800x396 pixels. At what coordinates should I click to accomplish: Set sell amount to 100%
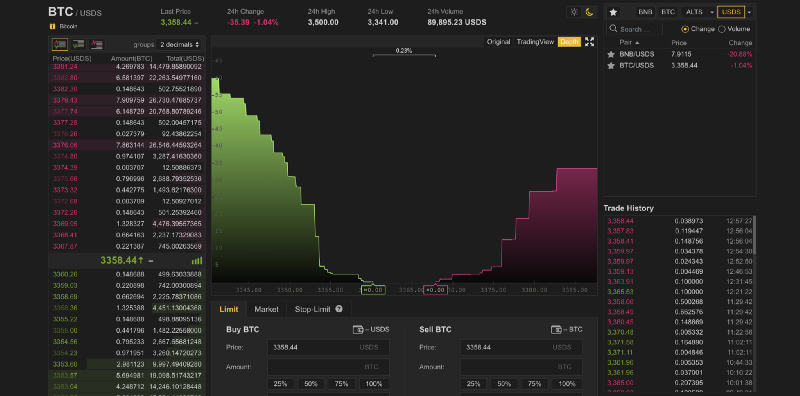(567, 384)
